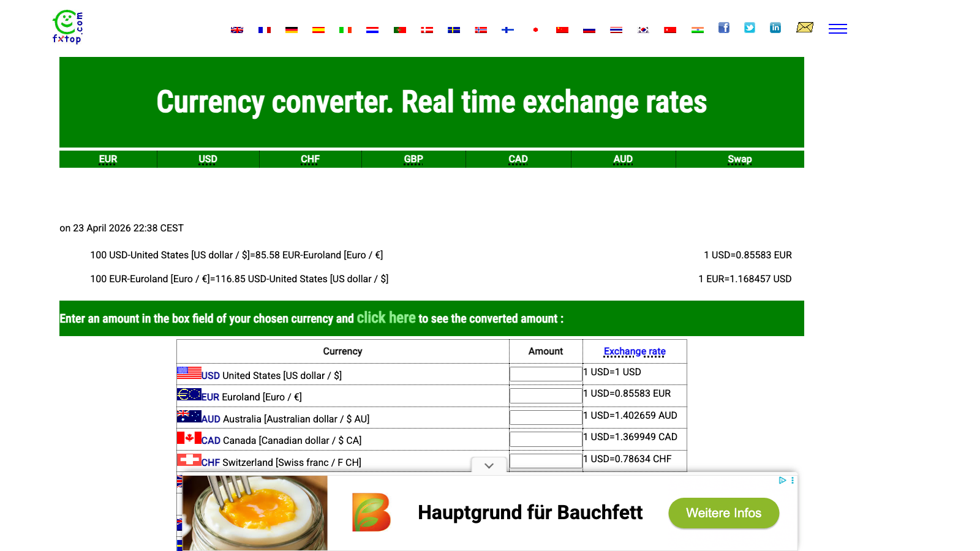Screen dimensions: 980x551
Task: Click the Swap menu item
Action: [x=740, y=159]
